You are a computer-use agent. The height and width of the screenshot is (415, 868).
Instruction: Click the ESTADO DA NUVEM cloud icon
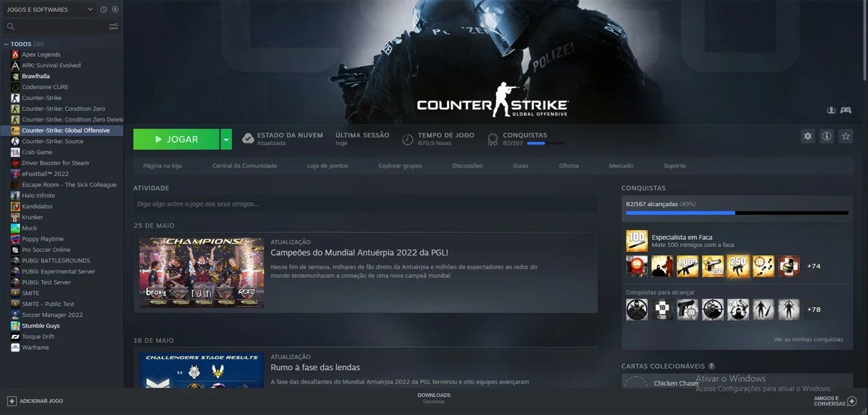click(248, 138)
